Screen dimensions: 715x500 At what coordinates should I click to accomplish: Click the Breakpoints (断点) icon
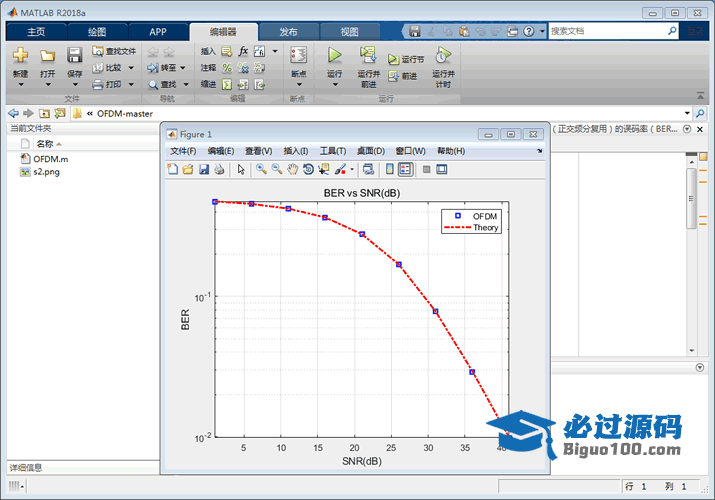(299, 55)
